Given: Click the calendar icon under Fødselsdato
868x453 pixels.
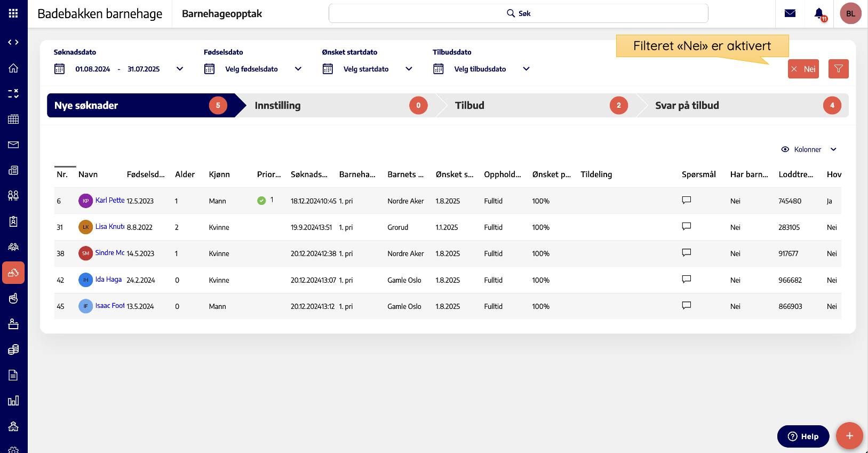Looking at the screenshot, I should pos(210,69).
